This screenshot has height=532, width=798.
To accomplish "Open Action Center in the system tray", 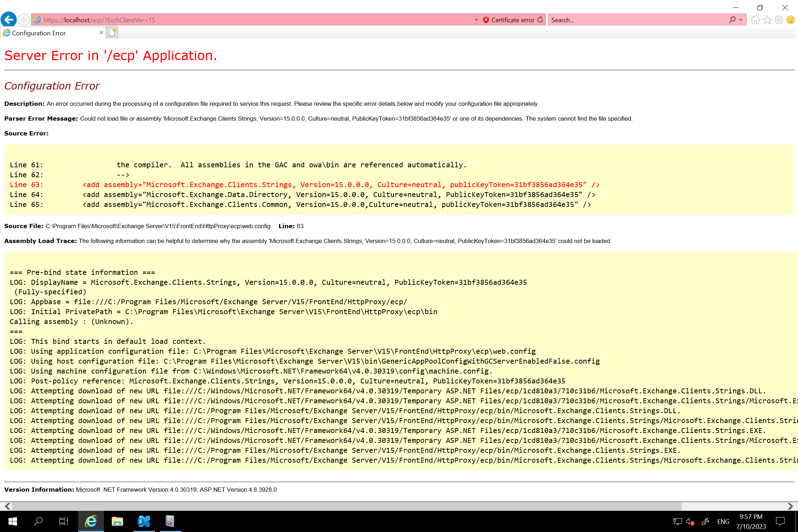I will (x=780, y=521).
